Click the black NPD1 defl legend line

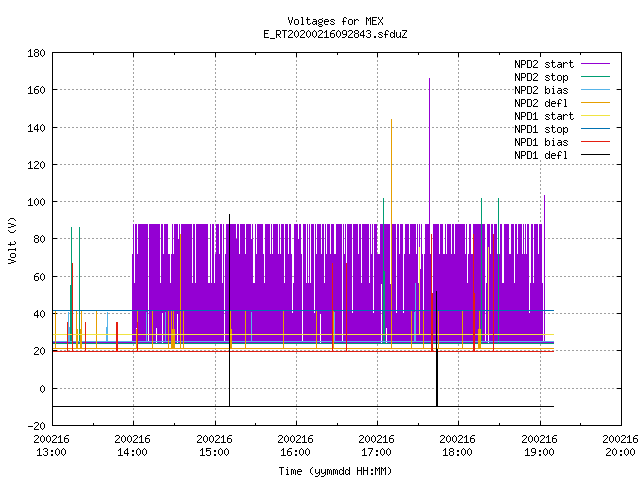595,155
